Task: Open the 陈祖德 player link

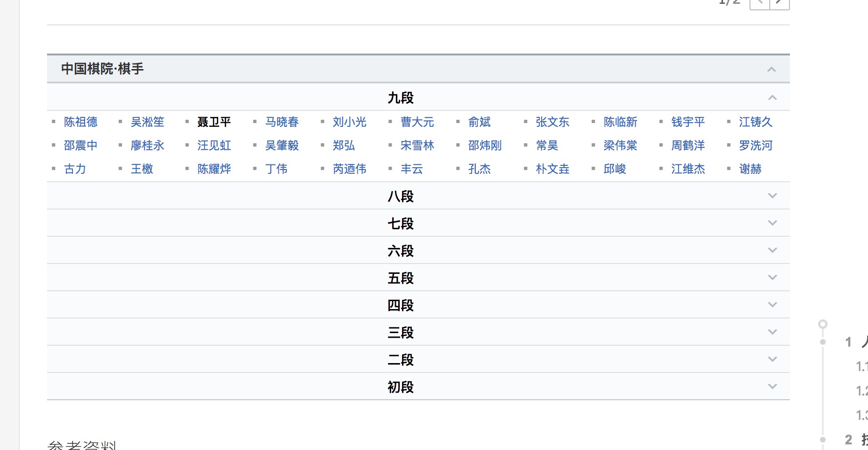Action: tap(81, 122)
